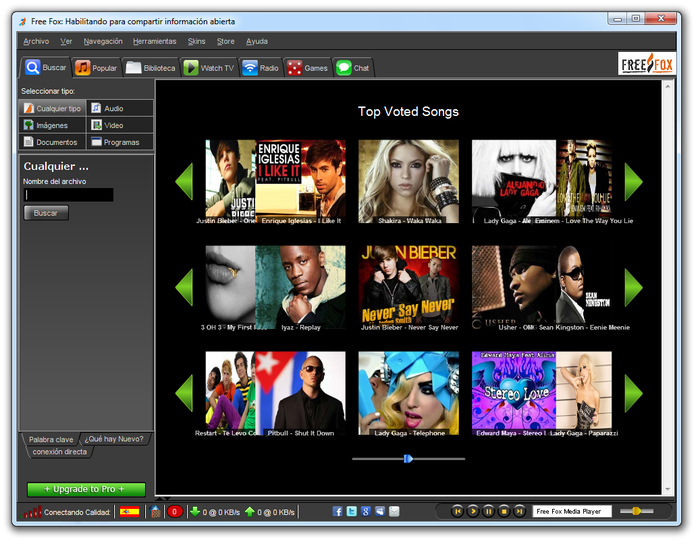
Task: Open the Radio tab
Action: pyautogui.click(x=261, y=68)
